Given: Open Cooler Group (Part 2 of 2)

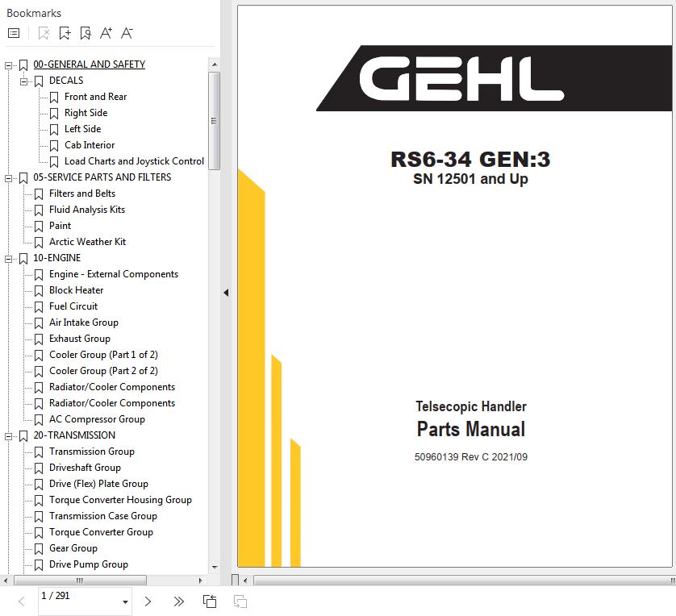Looking at the screenshot, I should 103,370.
